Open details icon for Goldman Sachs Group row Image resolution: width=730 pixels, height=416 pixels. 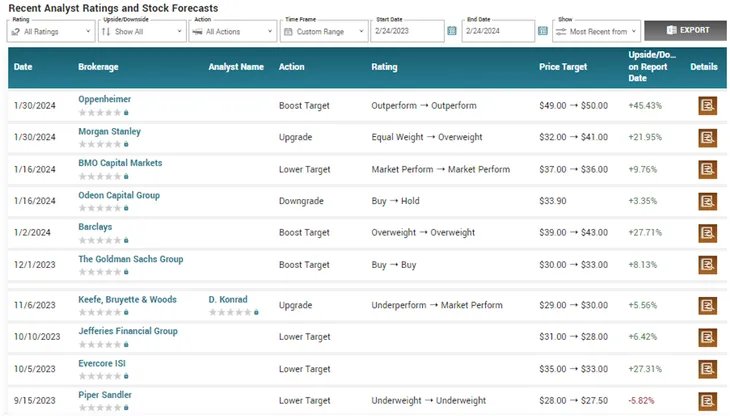point(707,265)
